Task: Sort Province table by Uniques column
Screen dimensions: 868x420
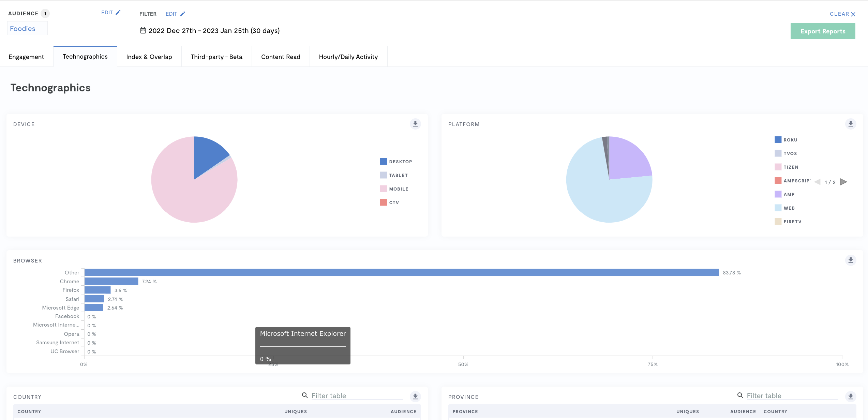Action: [x=688, y=411]
